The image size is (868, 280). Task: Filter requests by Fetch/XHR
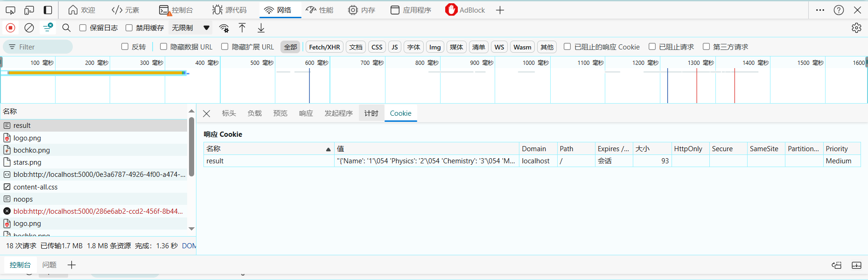(x=324, y=47)
